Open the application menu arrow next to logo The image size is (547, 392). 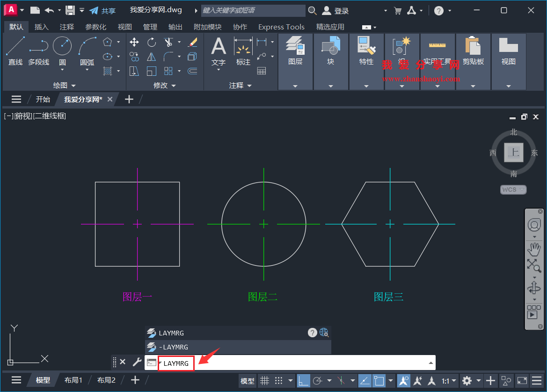click(x=22, y=10)
